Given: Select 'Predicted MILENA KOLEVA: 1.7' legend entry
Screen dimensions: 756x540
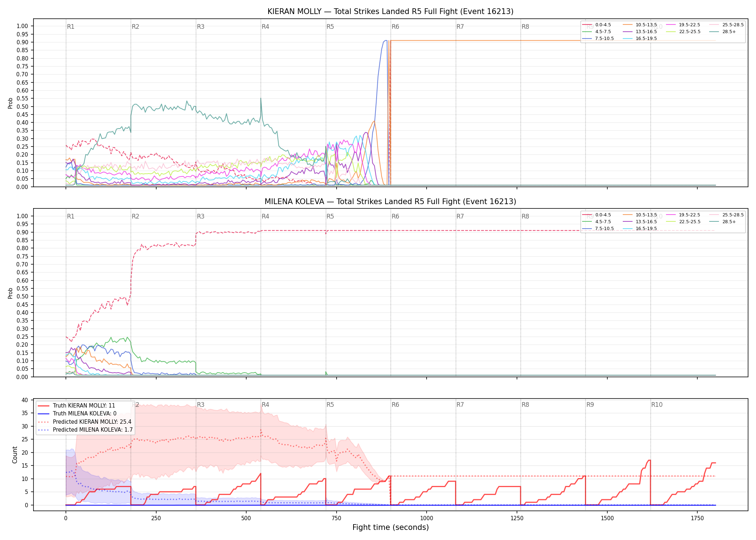Looking at the screenshot, I should pos(93,429).
